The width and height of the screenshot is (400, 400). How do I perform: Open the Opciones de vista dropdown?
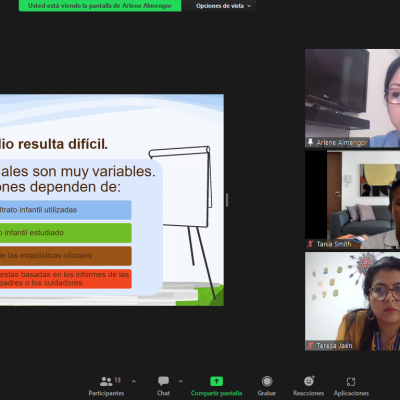[223, 6]
